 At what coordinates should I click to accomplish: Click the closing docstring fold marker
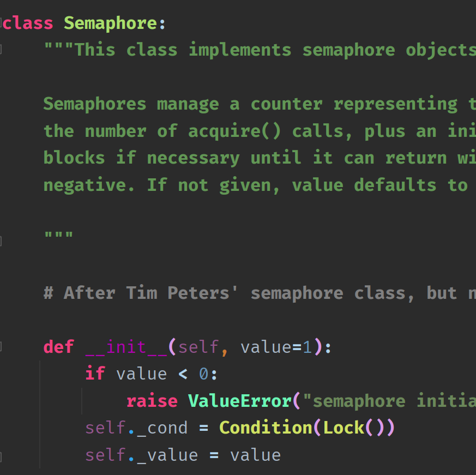tap(1, 241)
